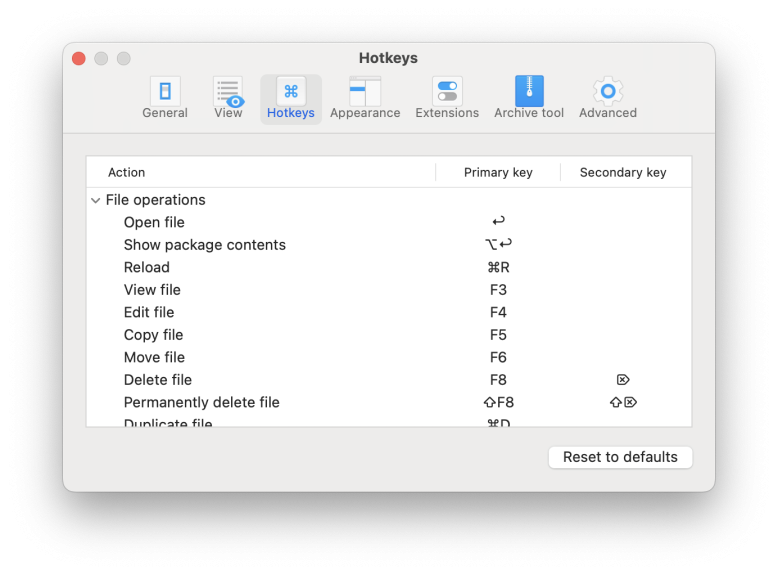Click the F8 primary key for Delete file
This screenshot has width=778, height=575.
498,380
